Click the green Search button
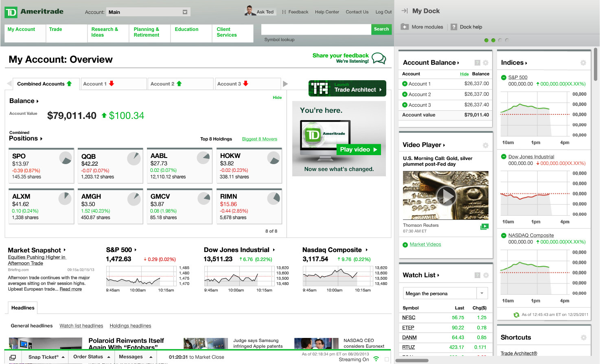Screen dimensions: 600x364 (381, 29)
